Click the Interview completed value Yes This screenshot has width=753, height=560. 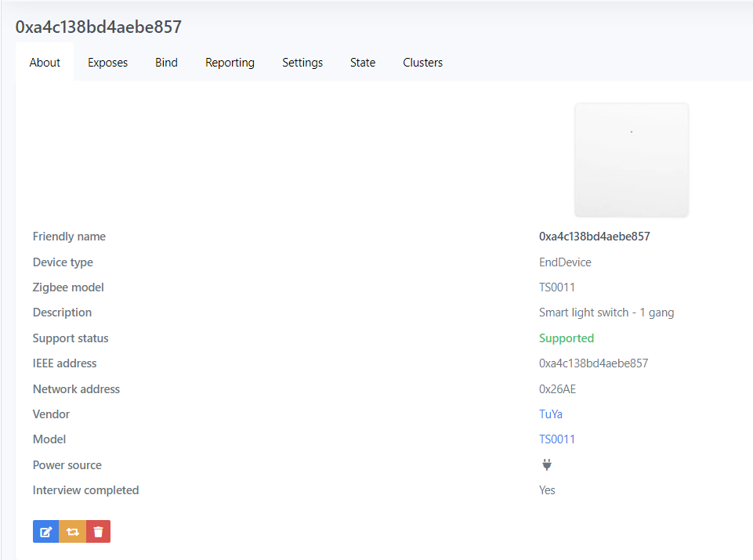[x=546, y=490]
